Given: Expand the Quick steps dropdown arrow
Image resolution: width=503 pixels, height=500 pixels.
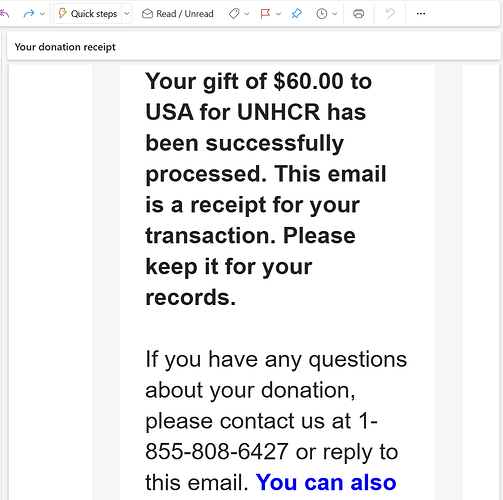Looking at the screenshot, I should [127, 14].
